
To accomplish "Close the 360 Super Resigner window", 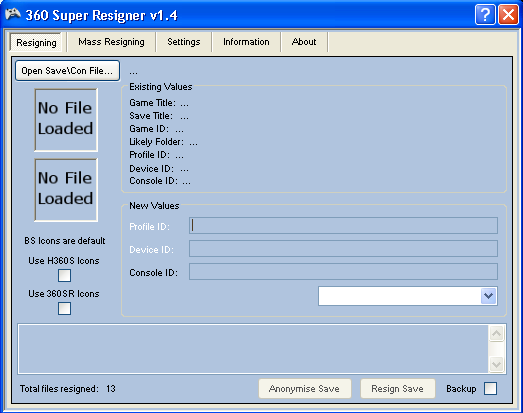I will (508, 15).
